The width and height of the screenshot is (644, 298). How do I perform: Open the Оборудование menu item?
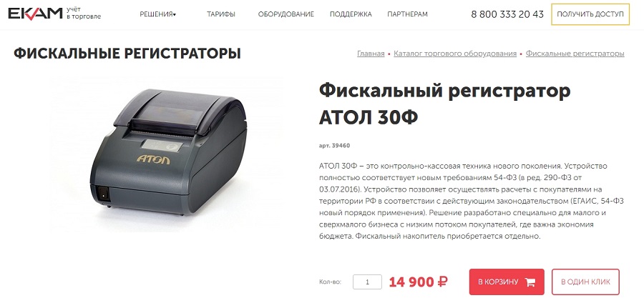click(x=286, y=14)
